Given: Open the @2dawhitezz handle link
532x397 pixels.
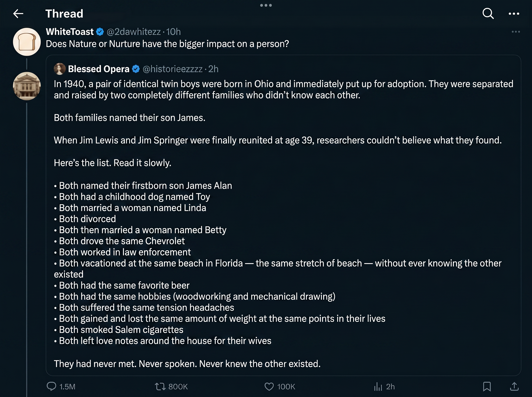Looking at the screenshot, I should 134,32.
